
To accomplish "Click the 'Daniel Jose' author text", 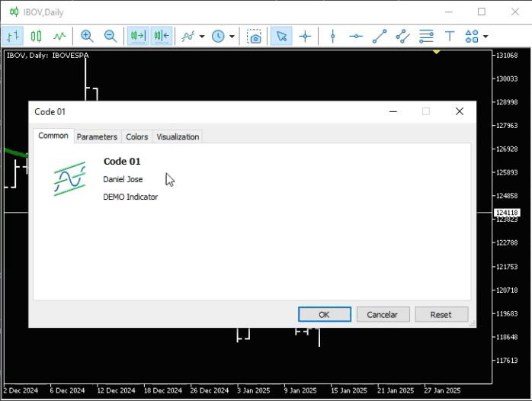I will click(x=123, y=179).
